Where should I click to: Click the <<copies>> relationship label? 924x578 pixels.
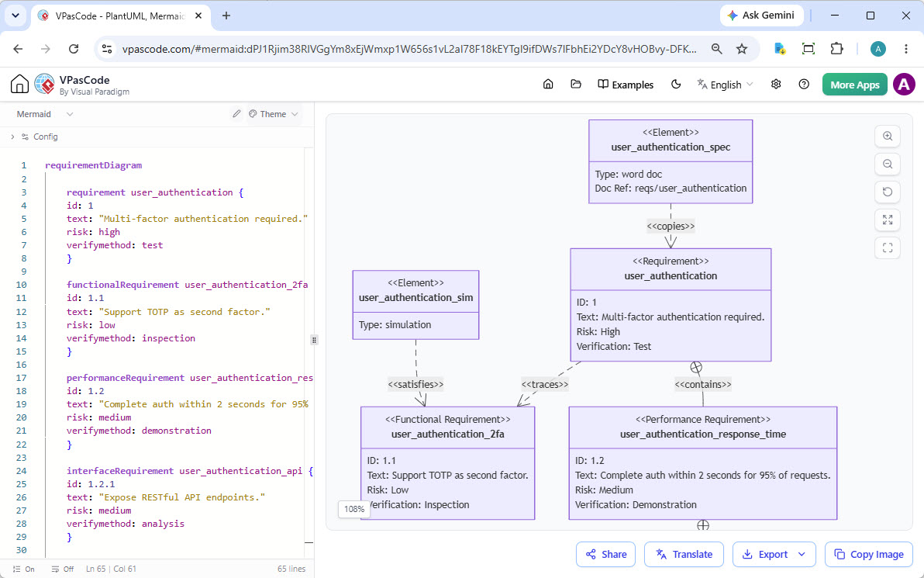coord(671,226)
